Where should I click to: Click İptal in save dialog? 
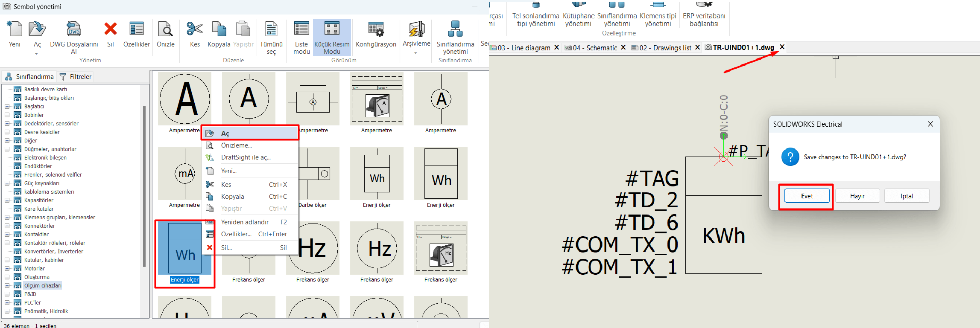point(907,196)
